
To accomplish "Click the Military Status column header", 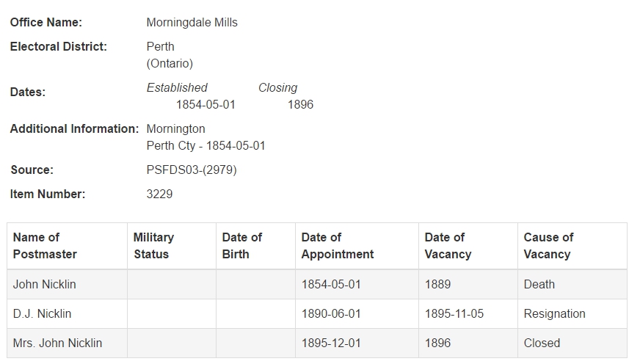I will click(x=172, y=246).
